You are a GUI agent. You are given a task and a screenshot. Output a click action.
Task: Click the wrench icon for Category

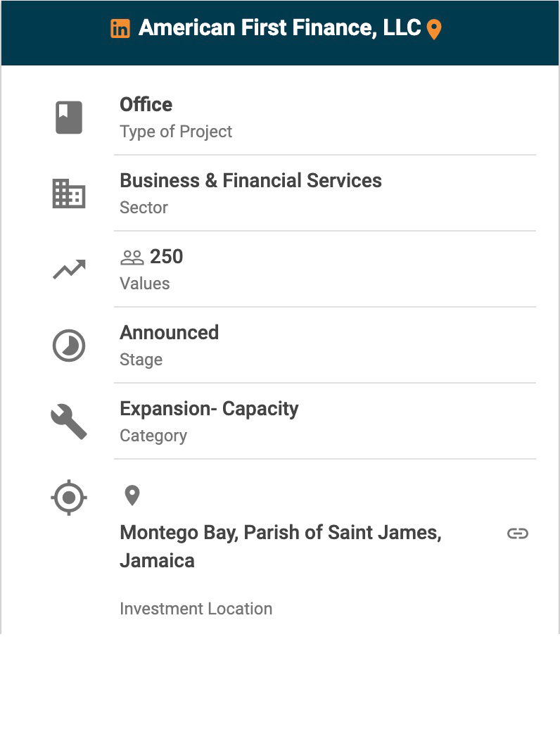[69, 422]
